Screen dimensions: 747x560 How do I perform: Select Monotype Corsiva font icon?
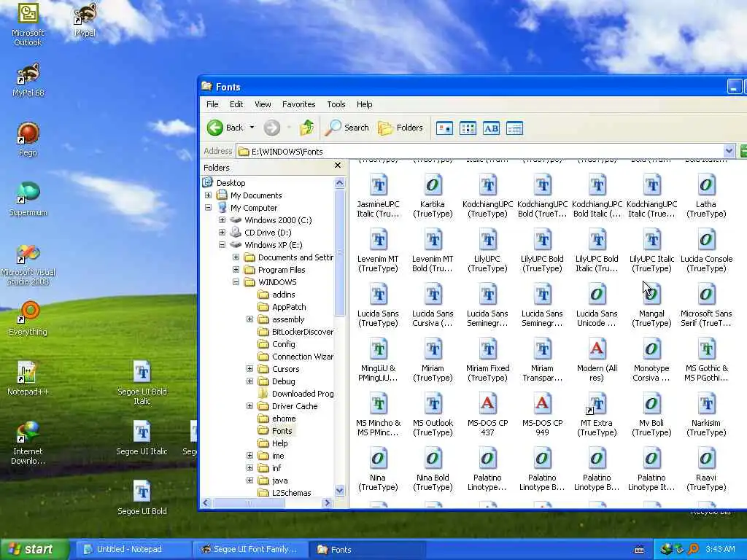pos(651,360)
